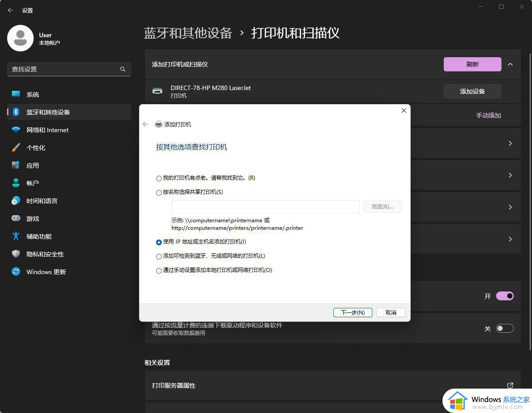532x413 pixels.
Task: Click the manual add (手动添加) link
Action: (x=489, y=115)
